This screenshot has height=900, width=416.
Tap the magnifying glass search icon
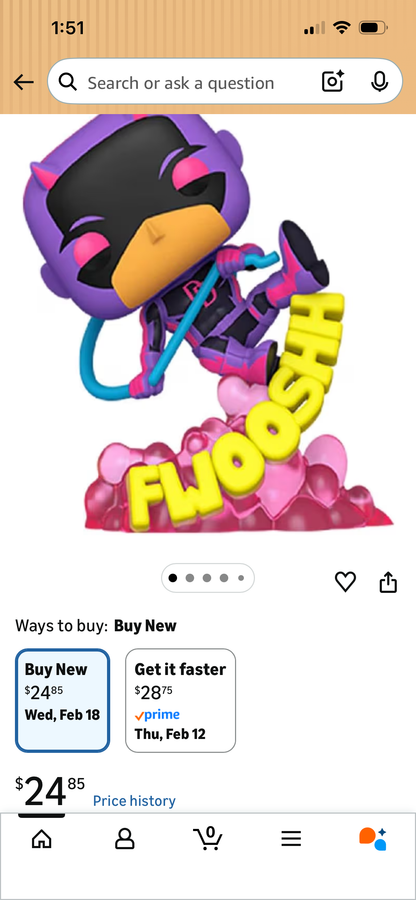point(68,83)
